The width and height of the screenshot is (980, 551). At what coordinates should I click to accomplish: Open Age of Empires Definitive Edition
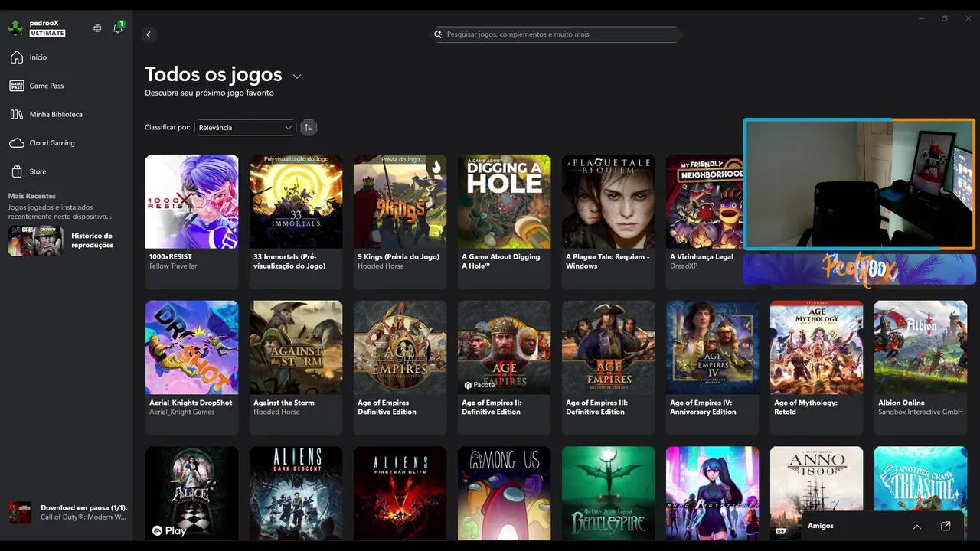pyautogui.click(x=400, y=367)
